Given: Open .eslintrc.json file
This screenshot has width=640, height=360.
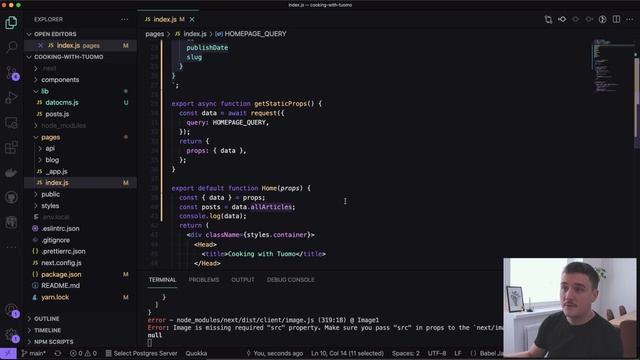Looking at the screenshot, I should point(80,229).
